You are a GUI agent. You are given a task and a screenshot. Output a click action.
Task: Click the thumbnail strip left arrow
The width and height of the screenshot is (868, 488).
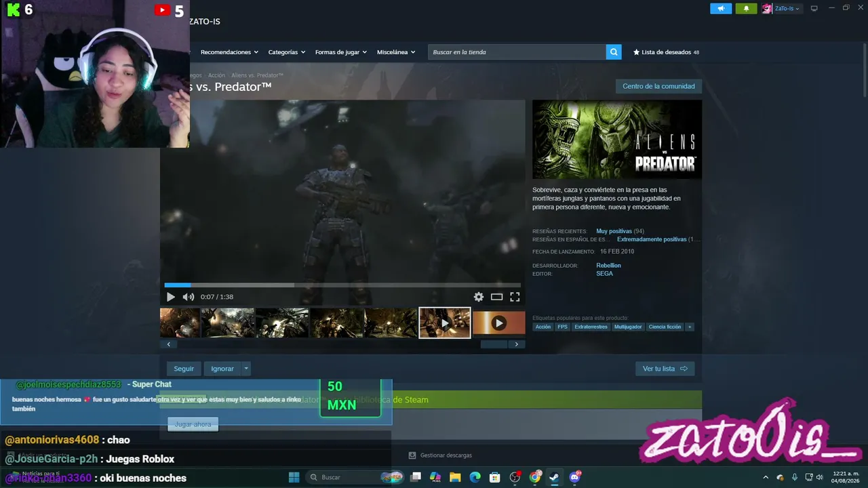coord(169,344)
